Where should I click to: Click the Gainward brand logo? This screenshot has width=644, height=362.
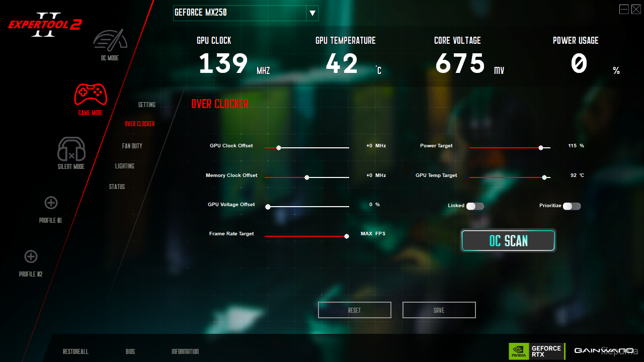(603, 350)
